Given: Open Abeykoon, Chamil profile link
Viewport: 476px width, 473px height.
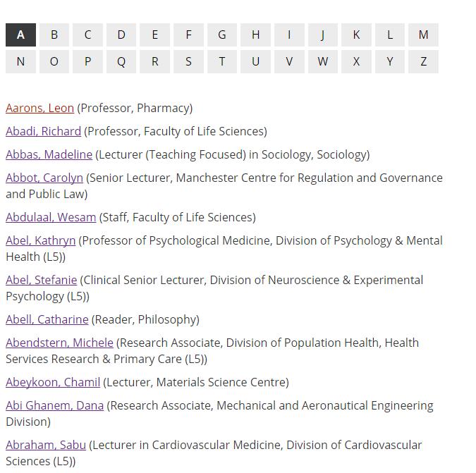Looking at the screenshot, I should point(53,382).
